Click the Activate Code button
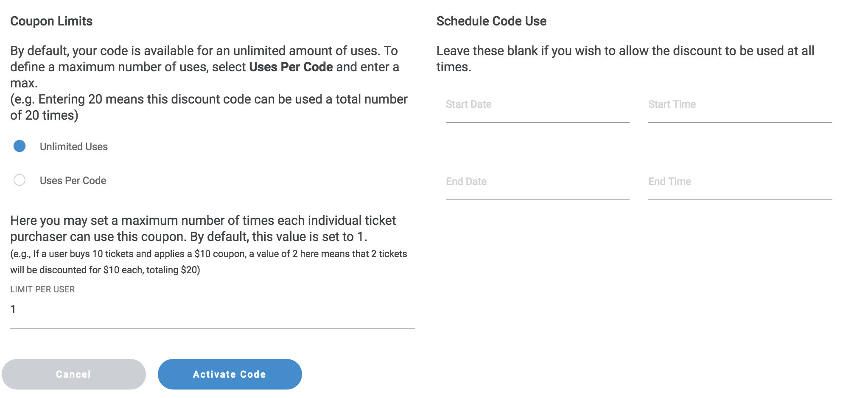The image size is (868, 398). (230, 374)
